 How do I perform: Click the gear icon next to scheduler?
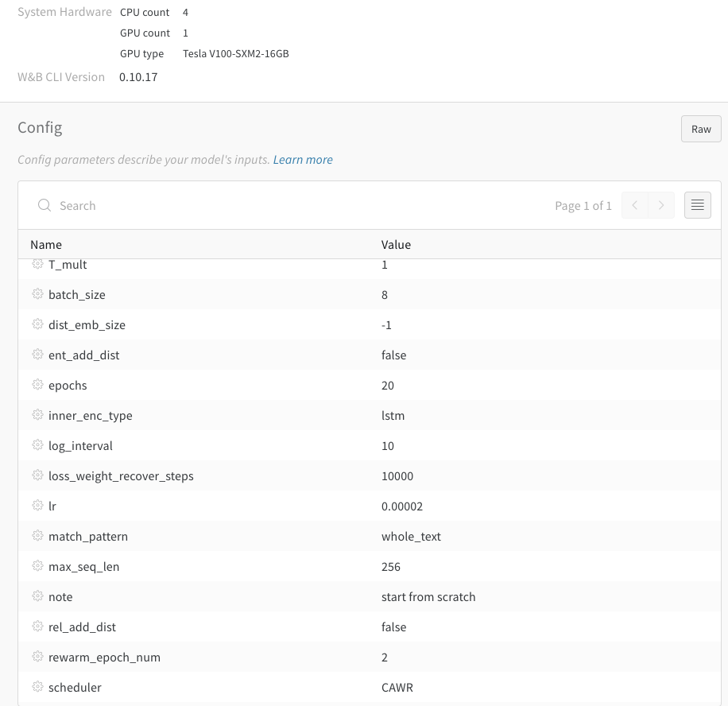(x=37, y=687)
